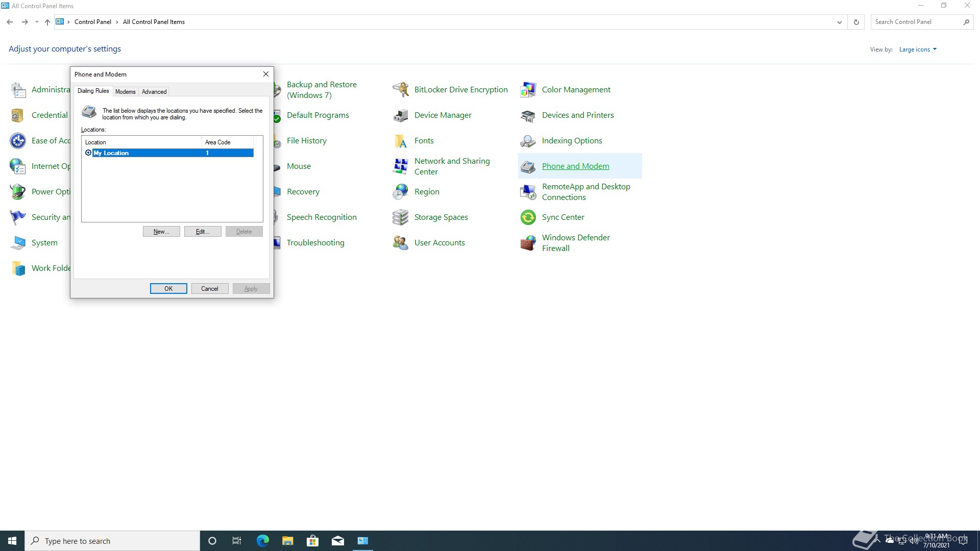
Task: Click the Administrative Tools icon
Action: click(18, 90)
